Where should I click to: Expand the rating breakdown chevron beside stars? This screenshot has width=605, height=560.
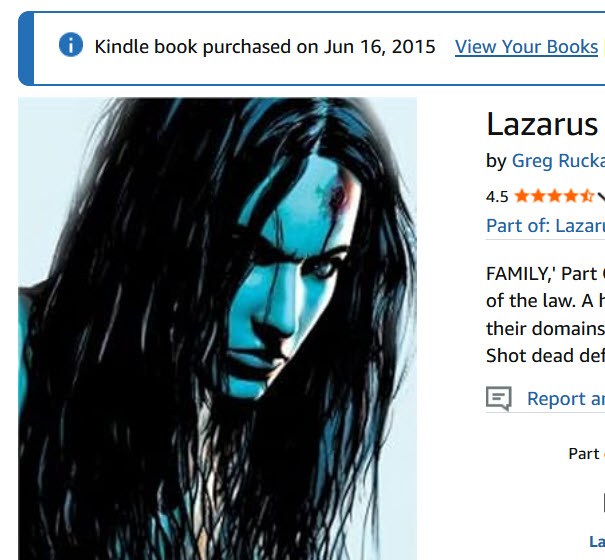point(601,197)
